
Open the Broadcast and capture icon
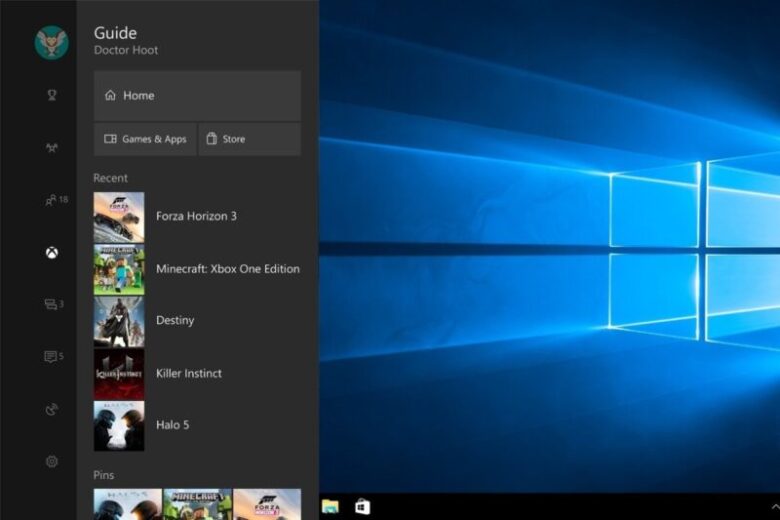[x=51, y=409]
